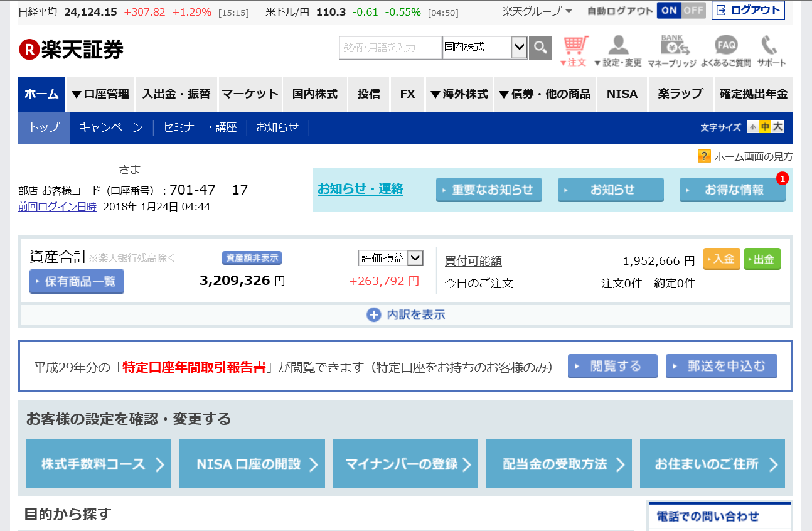Click the ログアウト button
The width and height of the screenshot is (812, 531).
[x=748, y=11]
